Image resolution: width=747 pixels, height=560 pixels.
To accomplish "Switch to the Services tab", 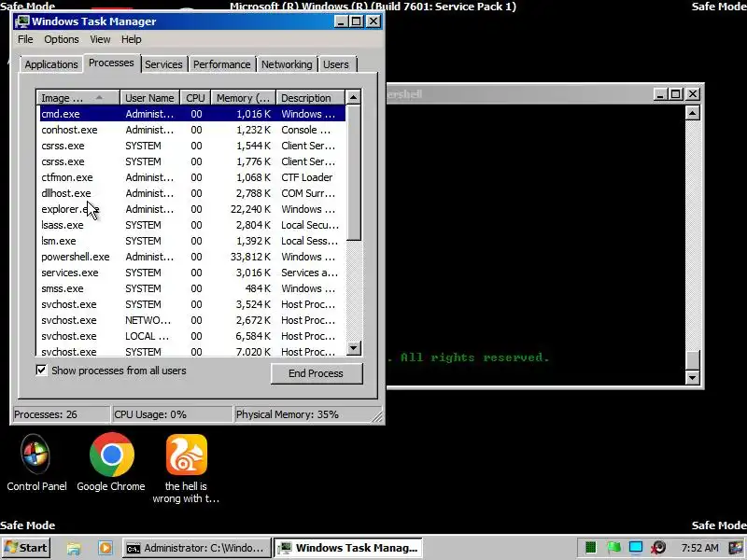I will pos(163,64).
